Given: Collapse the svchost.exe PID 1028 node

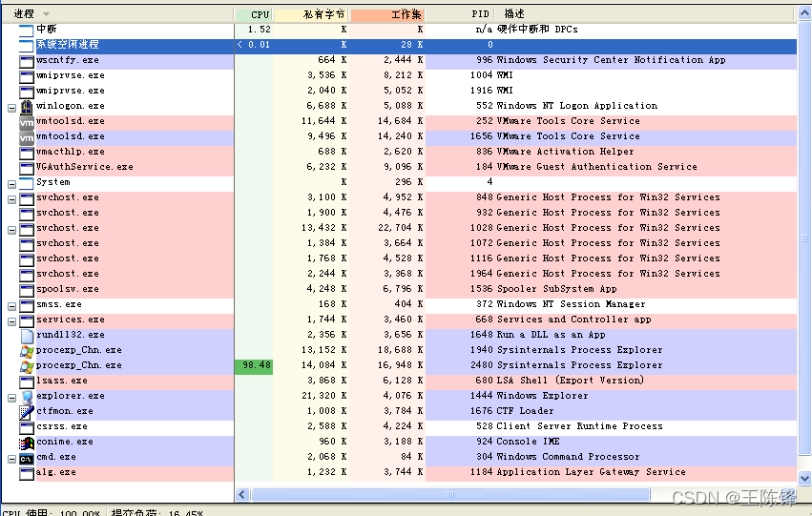Looking at the screenshot, I should point(11,230).
